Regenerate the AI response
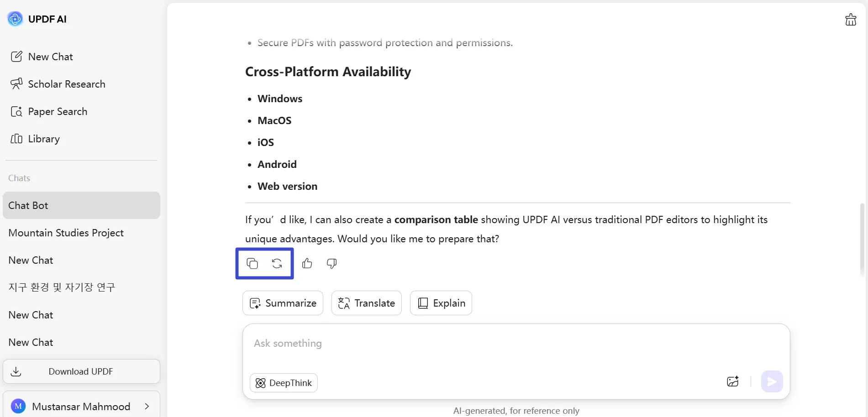 pos(277,263)
